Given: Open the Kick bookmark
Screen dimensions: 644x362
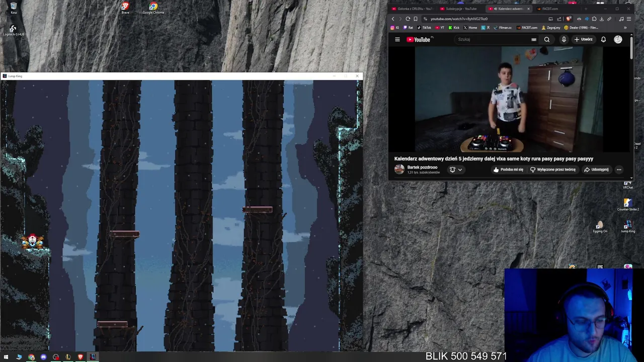Looking at the screenshot, I should click(x=454, y=28).
